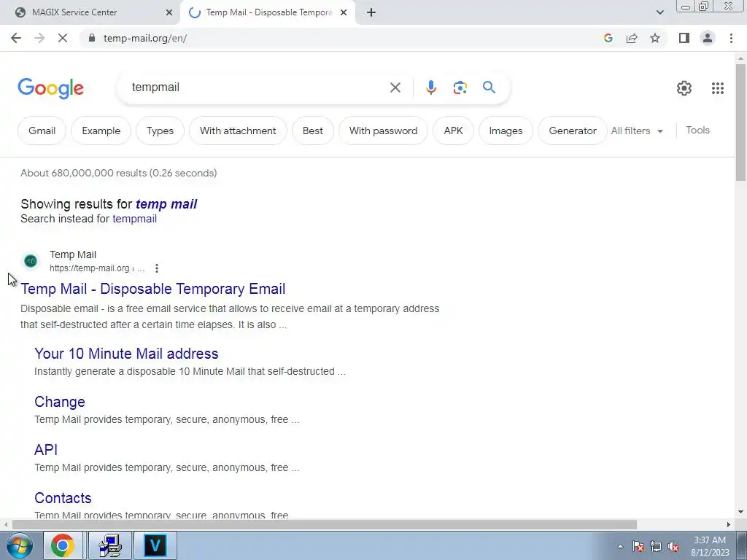Select the Temp Mail browser tab
747x560 pixels.
coord(268,12)
